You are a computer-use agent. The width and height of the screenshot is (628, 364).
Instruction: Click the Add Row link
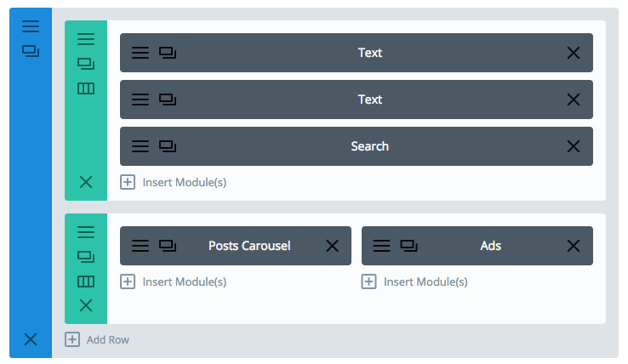pos(99,339)
